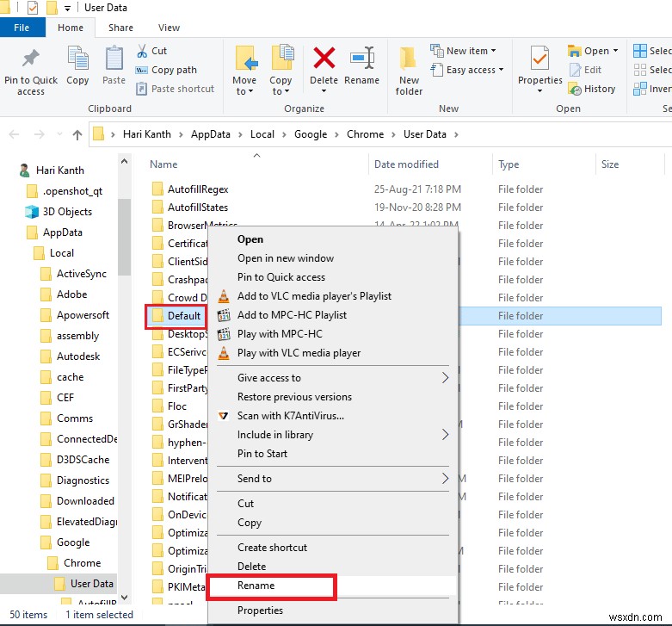
Task: Select Open in the context menu
Action: pos(250,239)
